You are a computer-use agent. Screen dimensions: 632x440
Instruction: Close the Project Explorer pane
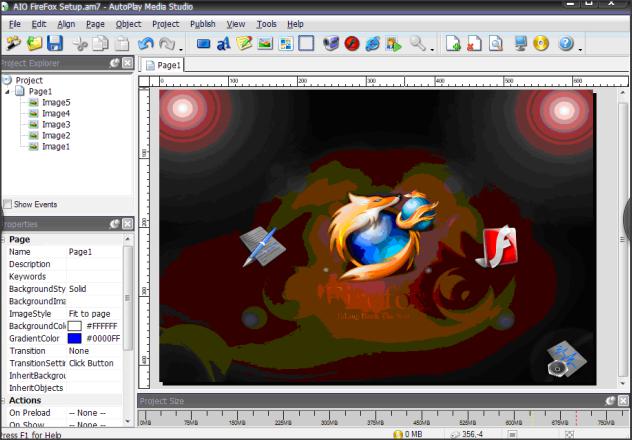[127, 63]
